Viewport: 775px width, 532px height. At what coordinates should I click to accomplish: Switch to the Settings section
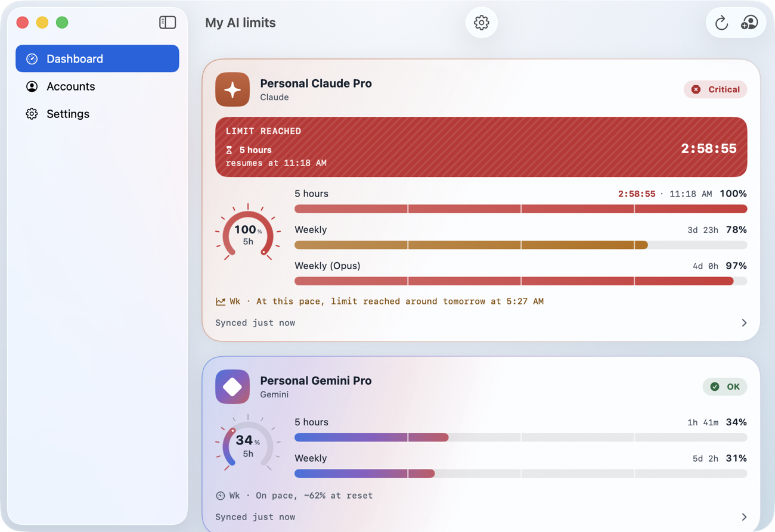coord(97,114)
